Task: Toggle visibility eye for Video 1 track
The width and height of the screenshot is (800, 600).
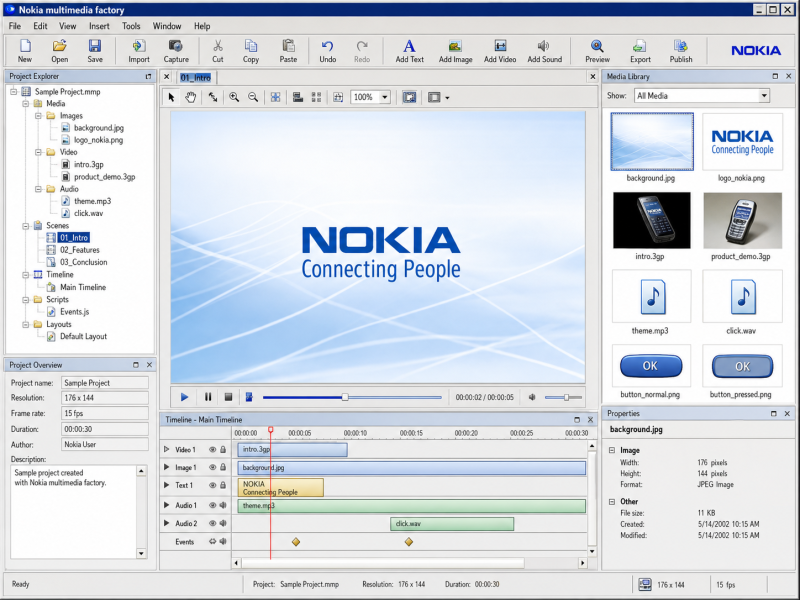Action: click(212, 449)
